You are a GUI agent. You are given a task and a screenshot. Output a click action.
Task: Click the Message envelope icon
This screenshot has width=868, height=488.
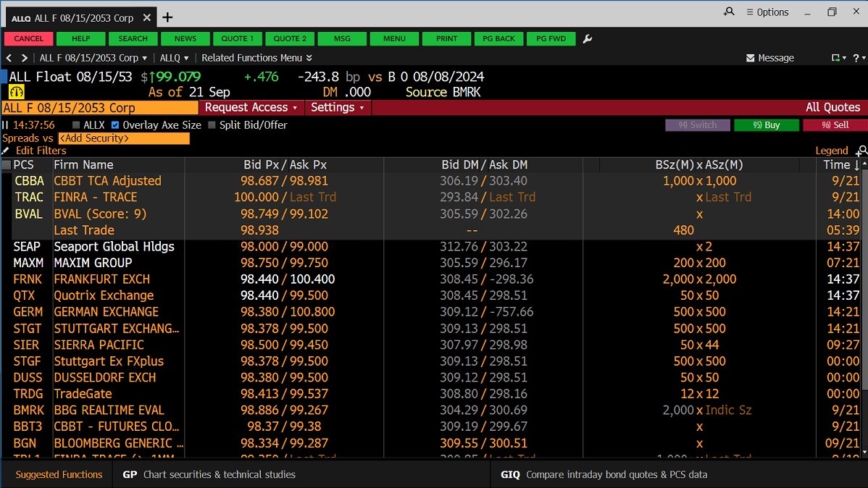(750, 58)
